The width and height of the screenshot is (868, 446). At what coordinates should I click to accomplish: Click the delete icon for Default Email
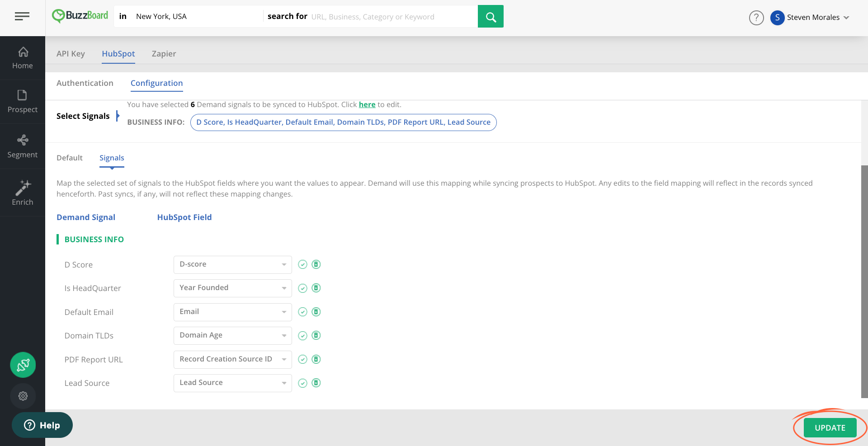(x=316, y=312)
